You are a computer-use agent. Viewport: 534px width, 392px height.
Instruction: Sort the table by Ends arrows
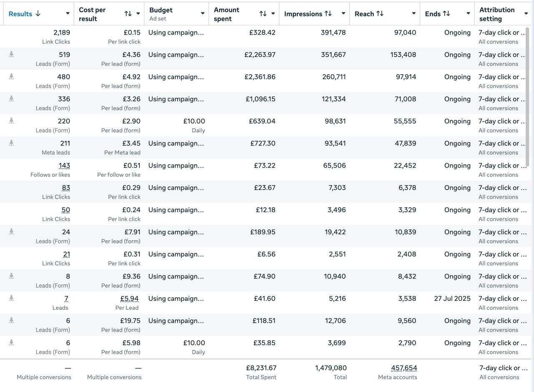pyautogui.click(x=446, y=13)
